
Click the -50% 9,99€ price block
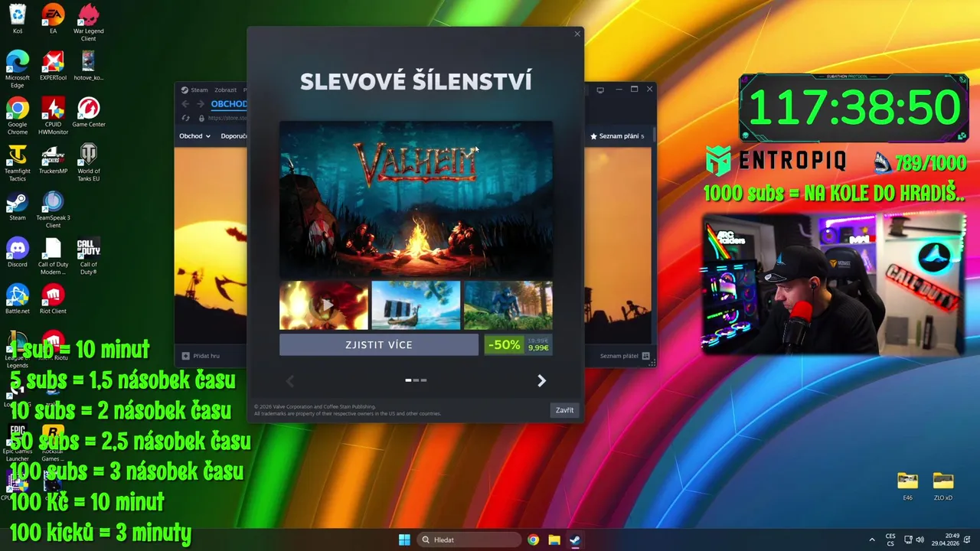(517, 345)
